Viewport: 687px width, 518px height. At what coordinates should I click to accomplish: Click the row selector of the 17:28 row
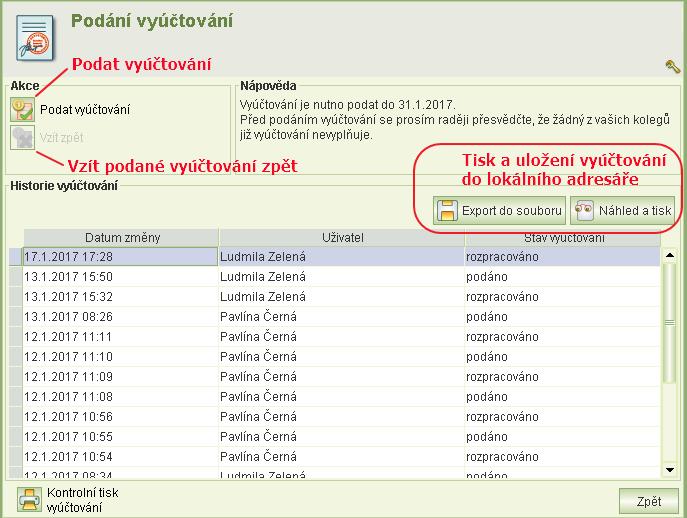coord(16,256)
